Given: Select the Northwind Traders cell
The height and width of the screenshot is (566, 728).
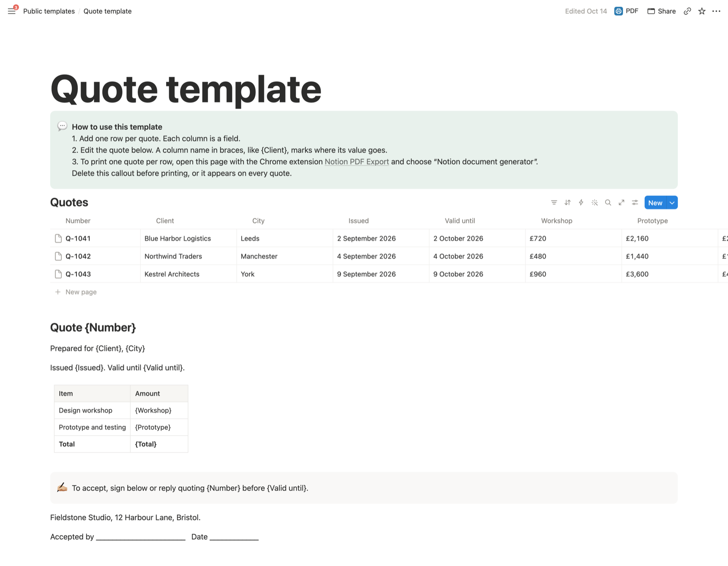Looking at the screenshot, I should (188, 256).
